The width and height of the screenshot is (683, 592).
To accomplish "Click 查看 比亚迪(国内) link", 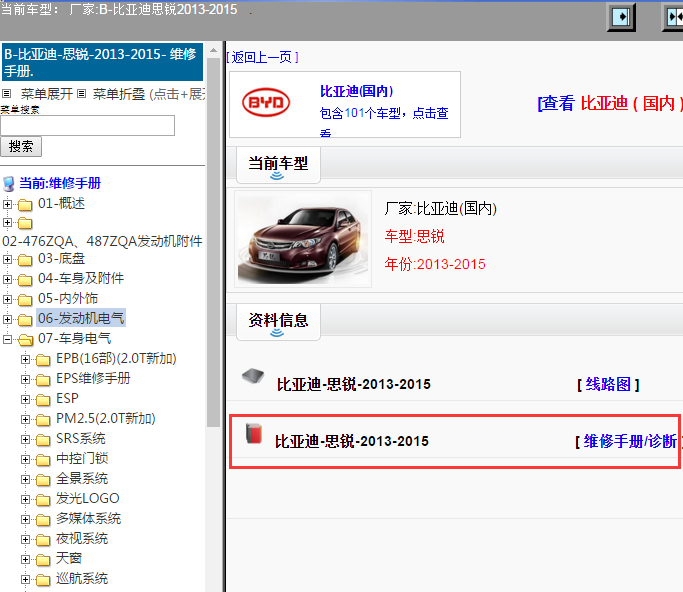I will coord(610,103).
